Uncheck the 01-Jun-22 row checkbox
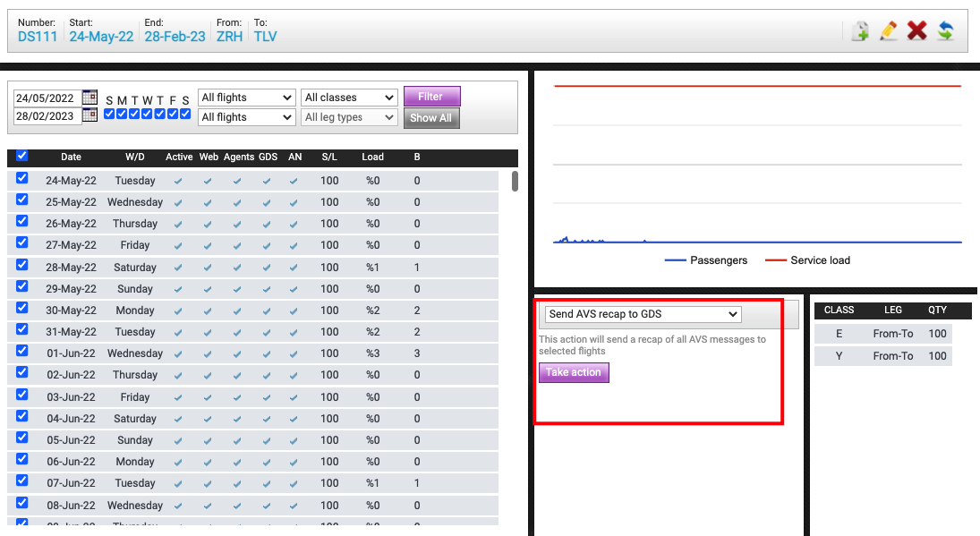This screenshot has width=980, height=536. click(21, 351)
